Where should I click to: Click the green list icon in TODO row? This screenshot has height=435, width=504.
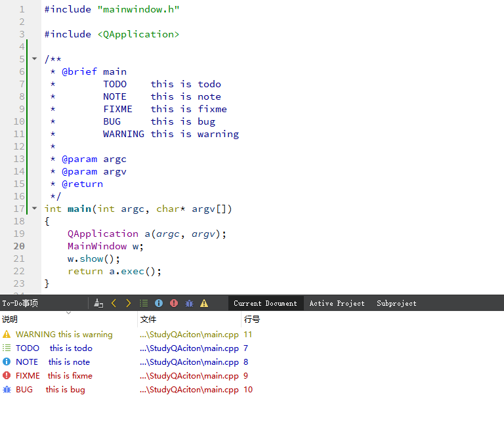[x=7, y=348]
